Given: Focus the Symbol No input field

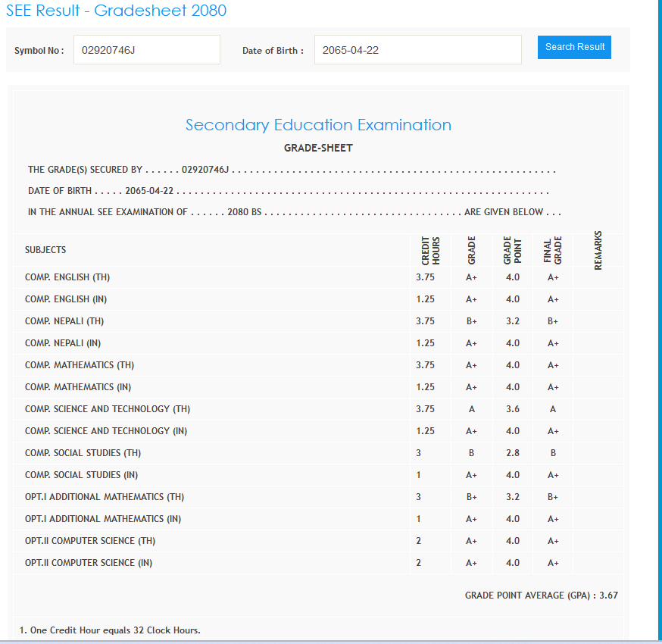Looking at the screenshot, I should tap(146, 50).
